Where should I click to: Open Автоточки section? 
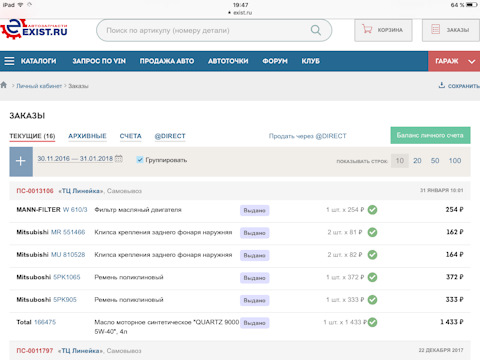(x=228, y=61)
